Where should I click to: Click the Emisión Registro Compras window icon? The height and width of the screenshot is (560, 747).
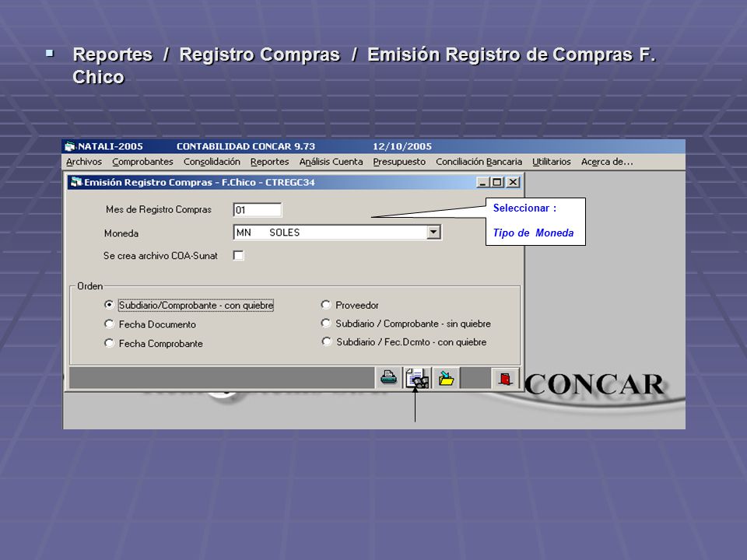[x=76, y=182]
